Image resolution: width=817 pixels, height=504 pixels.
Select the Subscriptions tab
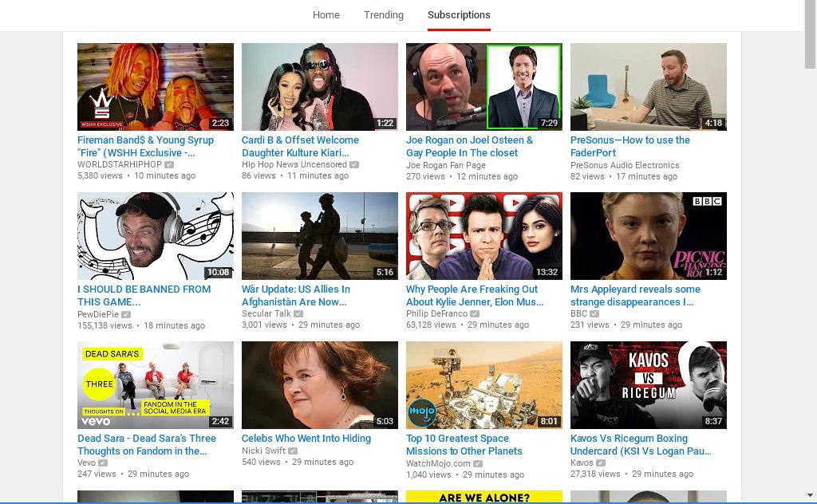tap(459, 15)
